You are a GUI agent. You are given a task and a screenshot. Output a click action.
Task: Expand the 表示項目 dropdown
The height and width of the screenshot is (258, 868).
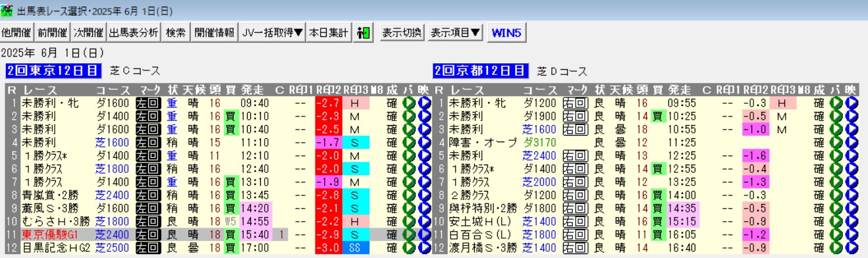click(456, 32)
